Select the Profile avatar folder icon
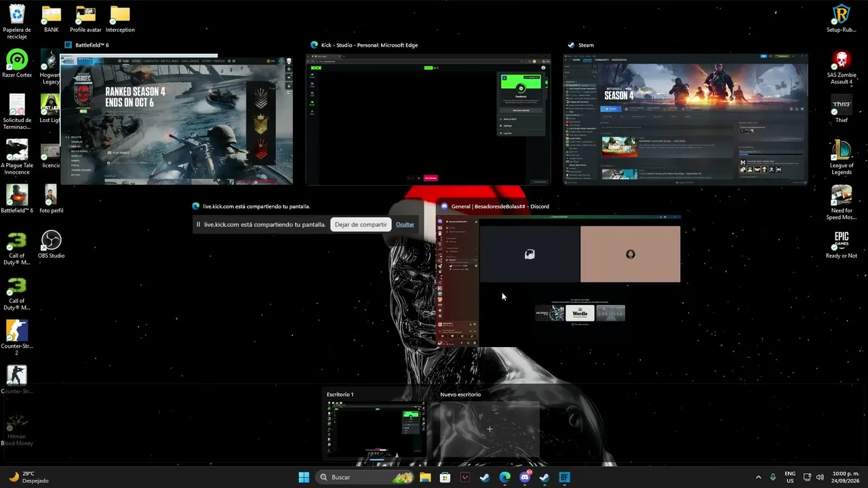 tap(85, 19)
